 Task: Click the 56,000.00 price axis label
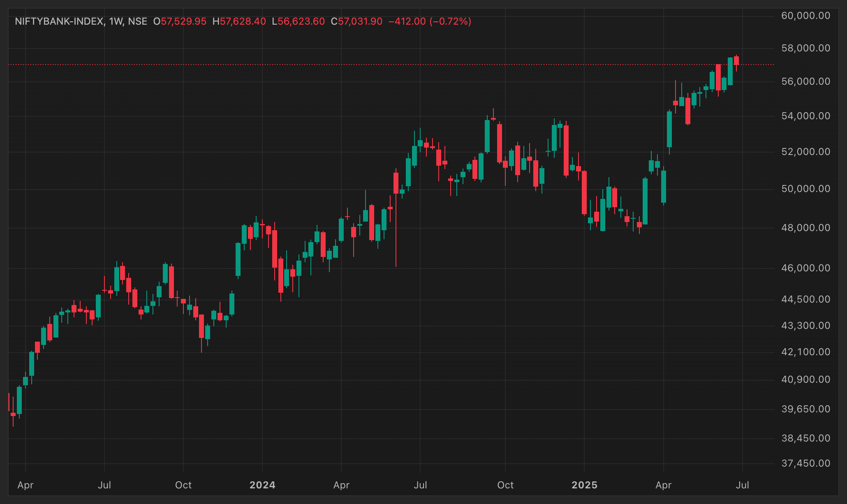tap(805, 81)
